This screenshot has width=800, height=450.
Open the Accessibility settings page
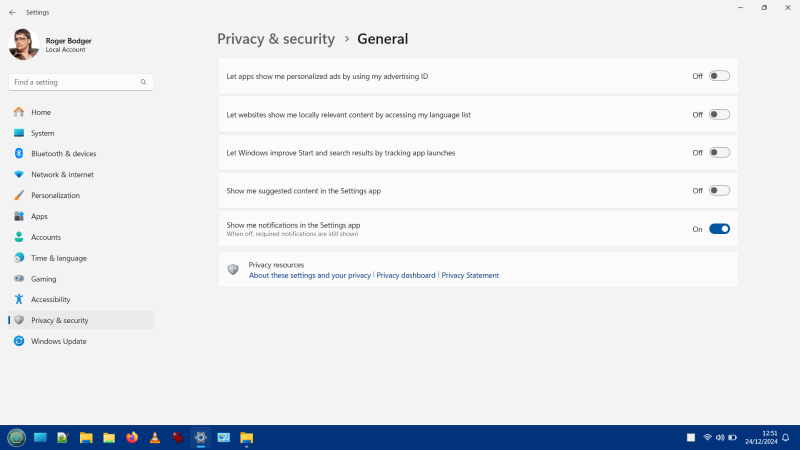pos(50,299)
